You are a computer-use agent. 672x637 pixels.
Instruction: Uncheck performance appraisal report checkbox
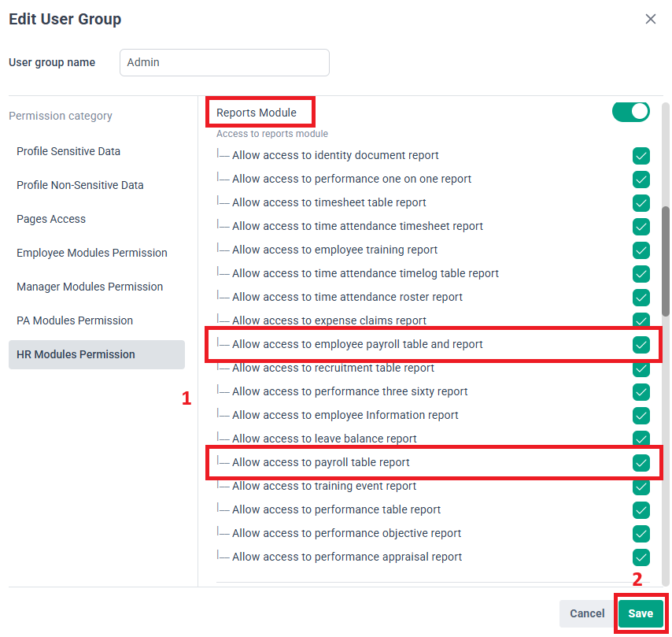641,557
